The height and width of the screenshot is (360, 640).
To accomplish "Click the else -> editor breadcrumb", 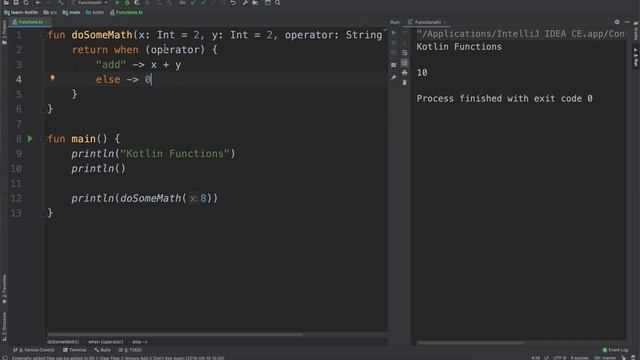I will pos(140,342).
